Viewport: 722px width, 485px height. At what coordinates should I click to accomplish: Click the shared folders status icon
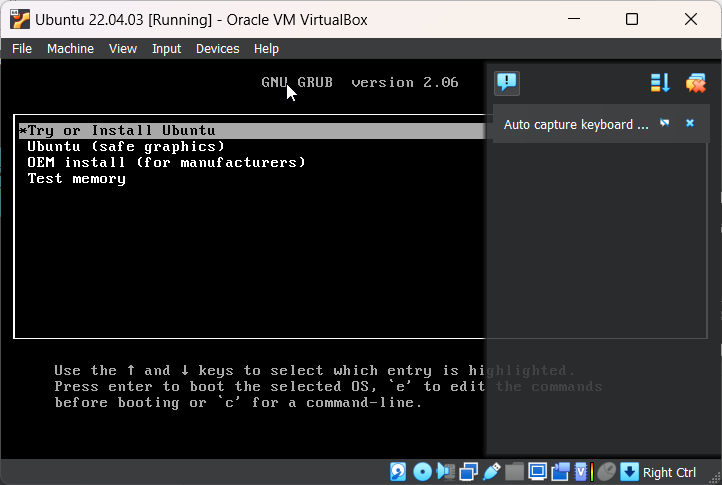pyautogui.click(x=514, y=472)
